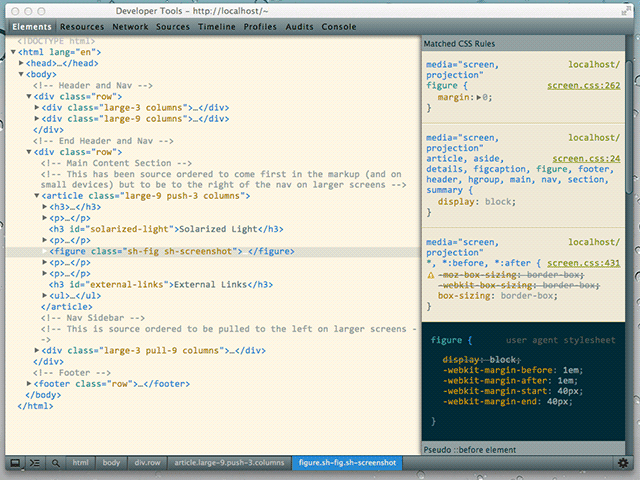This screenshot has height=480, width=640.
Task: Expand the head element node
Action: pos(21,63)
